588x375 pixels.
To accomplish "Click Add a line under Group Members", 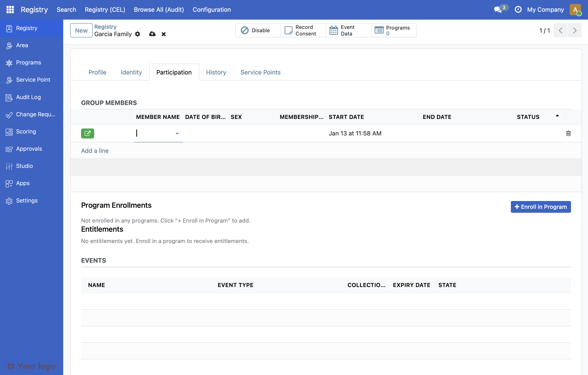I will [x=95, y=150].
